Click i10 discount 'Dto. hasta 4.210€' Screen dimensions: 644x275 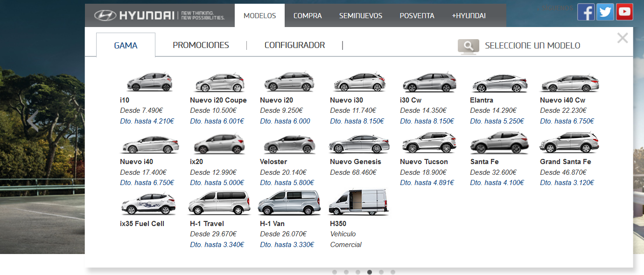point(147,121)
